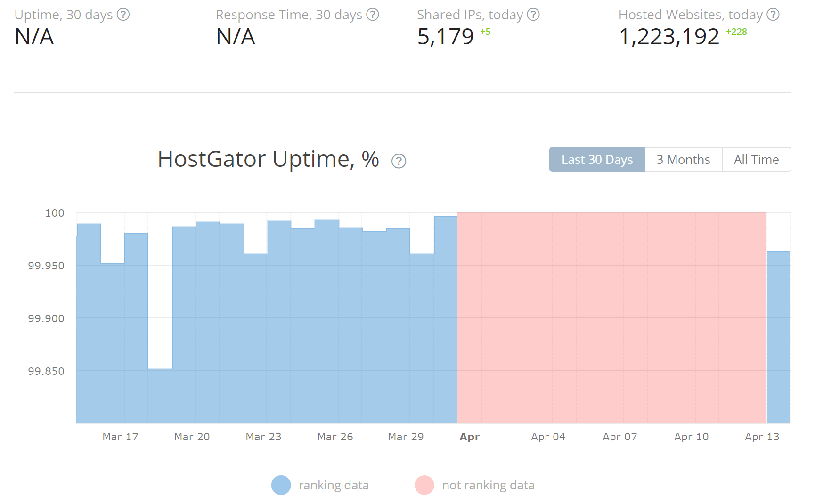The height and width of the screenshot is (504, 815).
Task: Click the 99.950 y-axis label
Action: [46, 266]
